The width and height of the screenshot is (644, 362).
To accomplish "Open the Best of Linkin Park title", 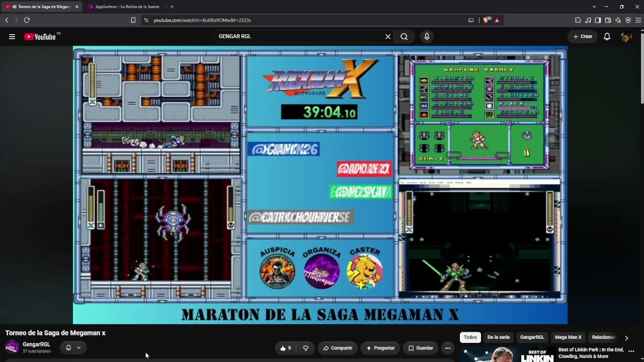I will [x=591, y=353].
